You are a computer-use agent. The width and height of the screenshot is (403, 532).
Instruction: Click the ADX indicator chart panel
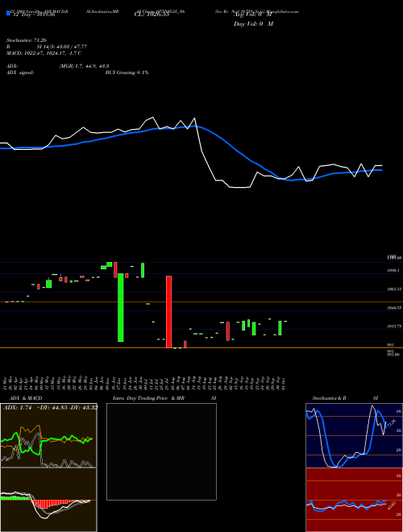[48, 435]
